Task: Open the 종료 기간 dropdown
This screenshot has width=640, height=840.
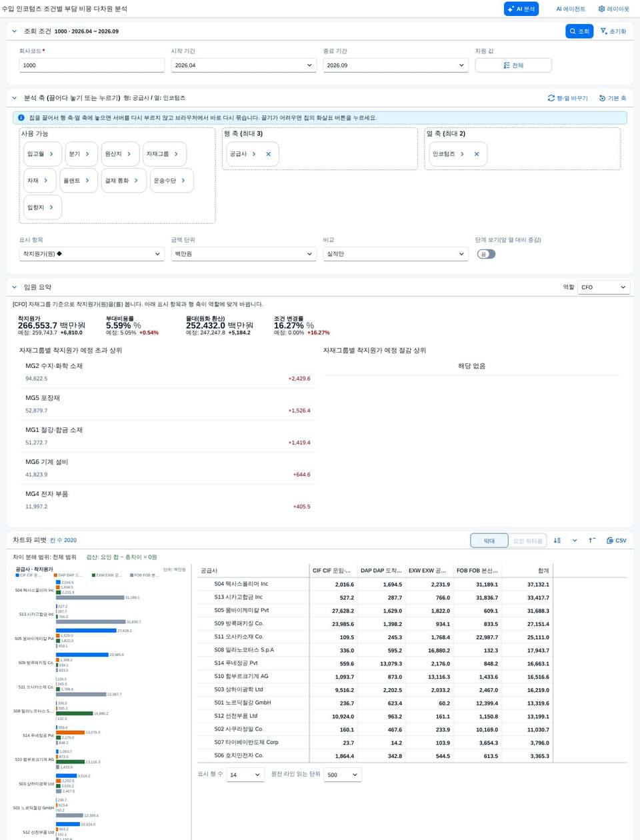Action: [x=395, y=65]
